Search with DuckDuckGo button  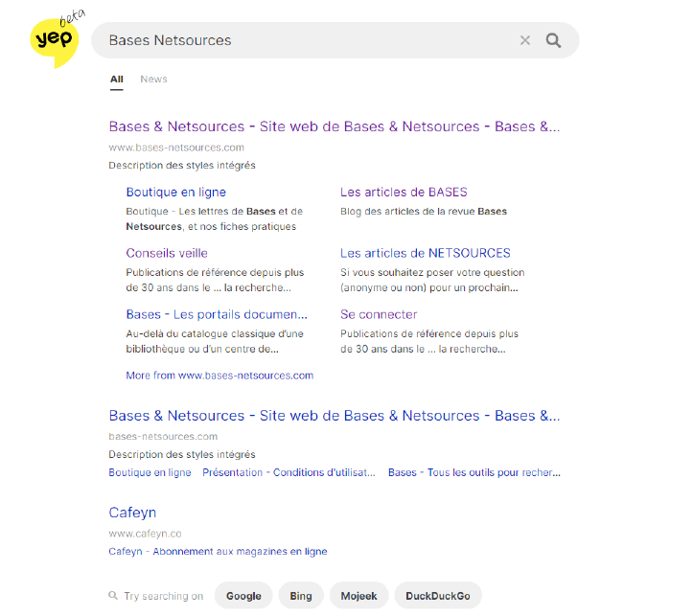(437, 596)
